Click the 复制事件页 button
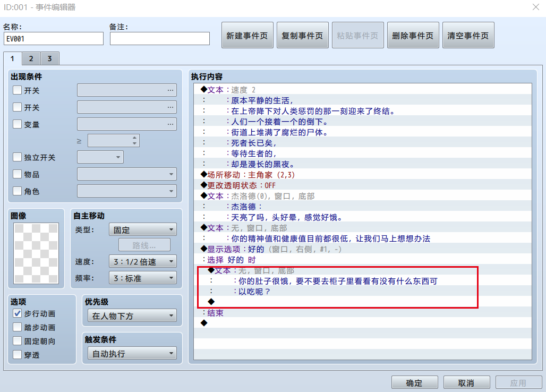The width and height of the screenshot is (546, 392). (x=302, y=35)
